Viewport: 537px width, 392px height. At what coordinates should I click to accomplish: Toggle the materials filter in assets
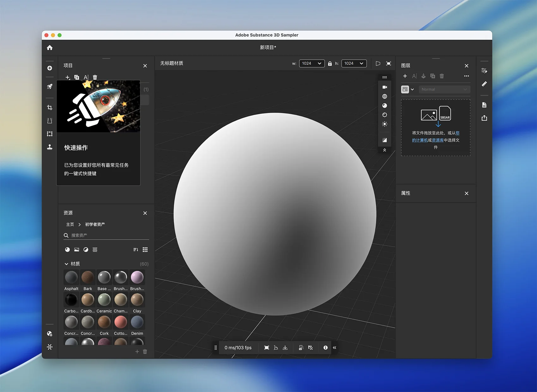67,250
